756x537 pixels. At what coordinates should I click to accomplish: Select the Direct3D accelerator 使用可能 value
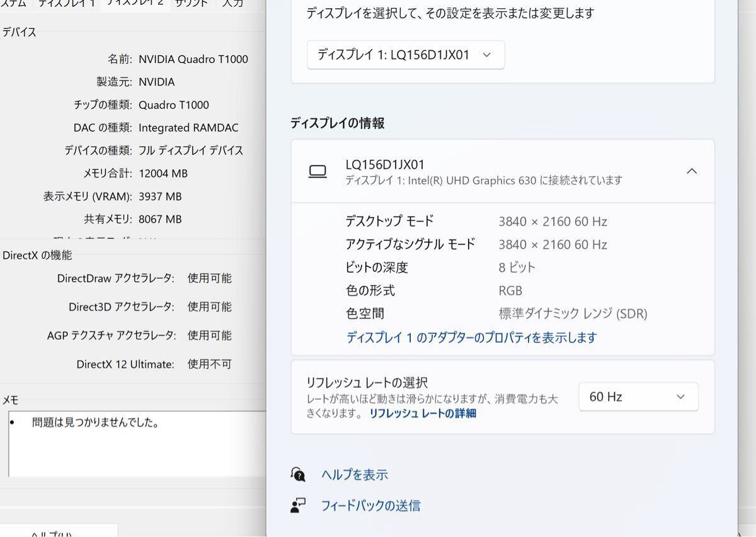click(x=210, y=307)
